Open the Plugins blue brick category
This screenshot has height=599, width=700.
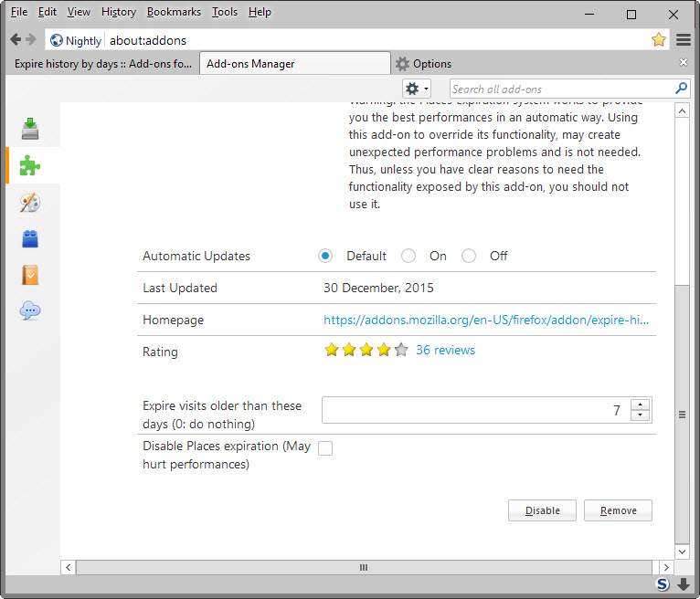click(x=30, y=238)
